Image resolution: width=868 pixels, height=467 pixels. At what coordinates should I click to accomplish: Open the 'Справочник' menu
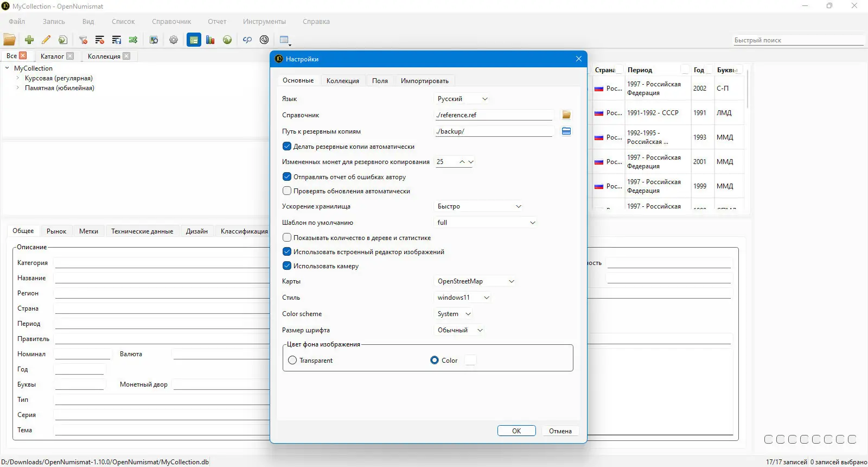[171, 22]
